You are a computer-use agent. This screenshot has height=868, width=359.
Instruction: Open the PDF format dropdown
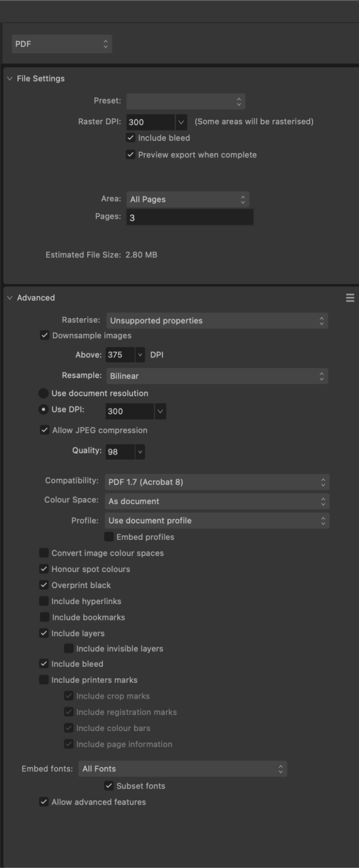pyautogui.click(x=62, y=43)
